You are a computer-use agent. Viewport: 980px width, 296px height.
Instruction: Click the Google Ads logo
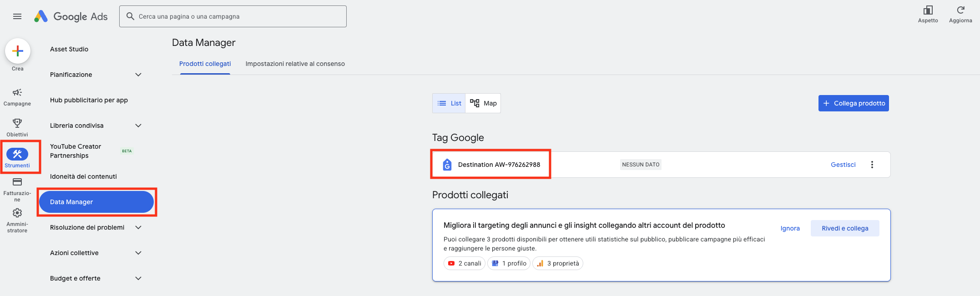pyautogui.click(x=71, y=16)
